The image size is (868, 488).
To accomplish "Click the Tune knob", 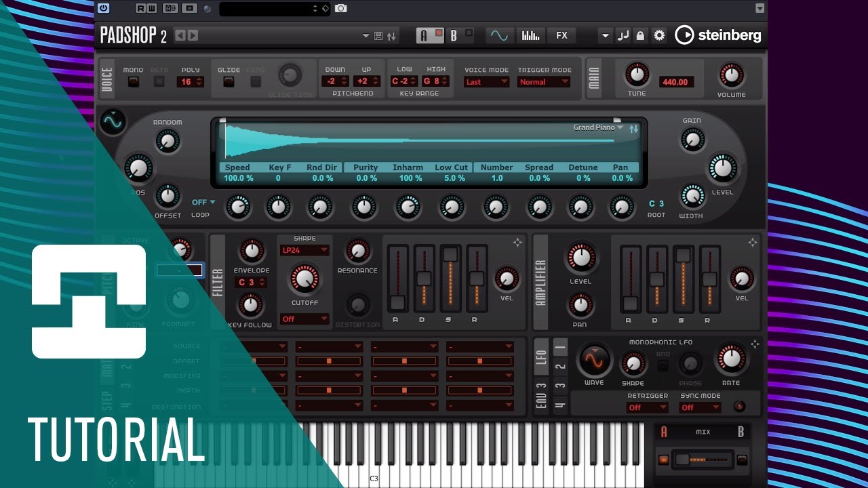I will [636, 75].
